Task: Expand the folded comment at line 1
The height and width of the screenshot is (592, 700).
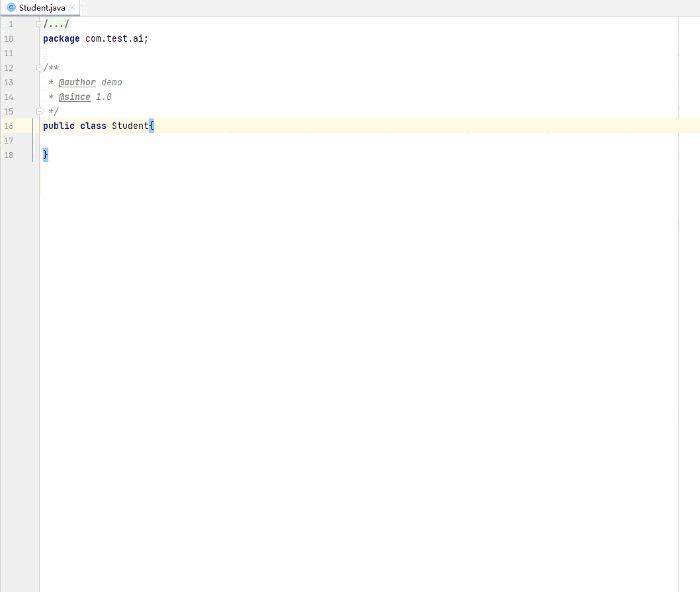Action: tap(39, 24)
